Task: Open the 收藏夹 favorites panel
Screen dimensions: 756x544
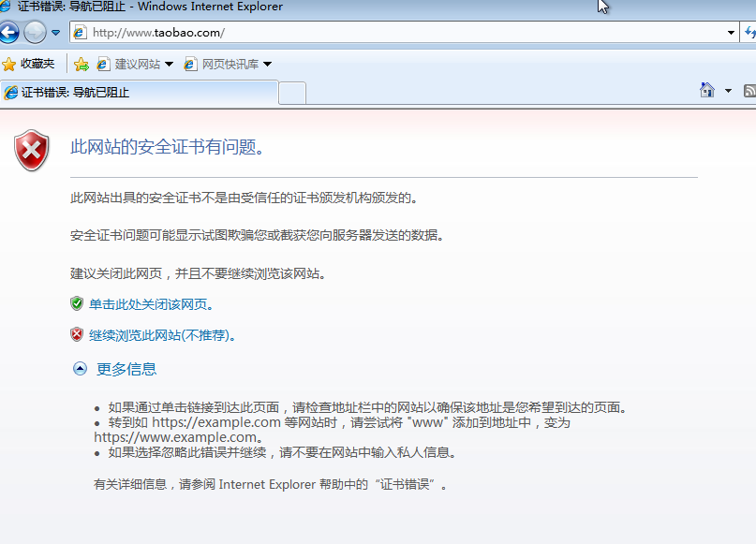Action: point(28,64)
